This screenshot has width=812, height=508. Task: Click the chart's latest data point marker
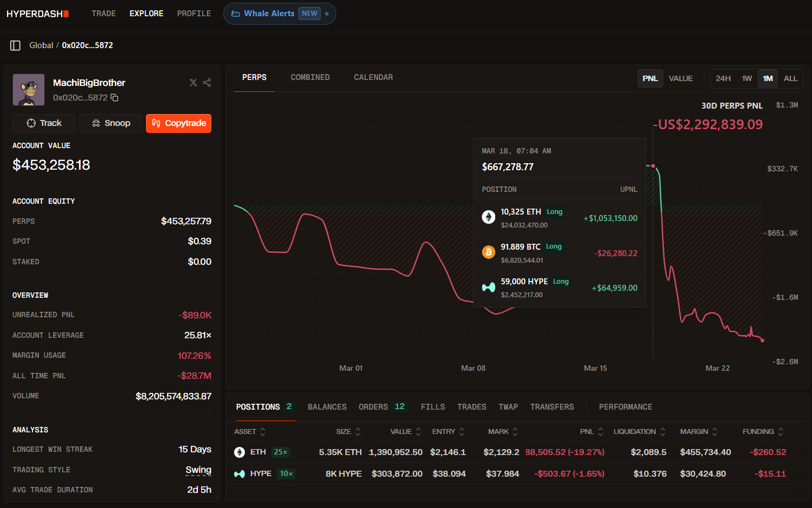762,340
